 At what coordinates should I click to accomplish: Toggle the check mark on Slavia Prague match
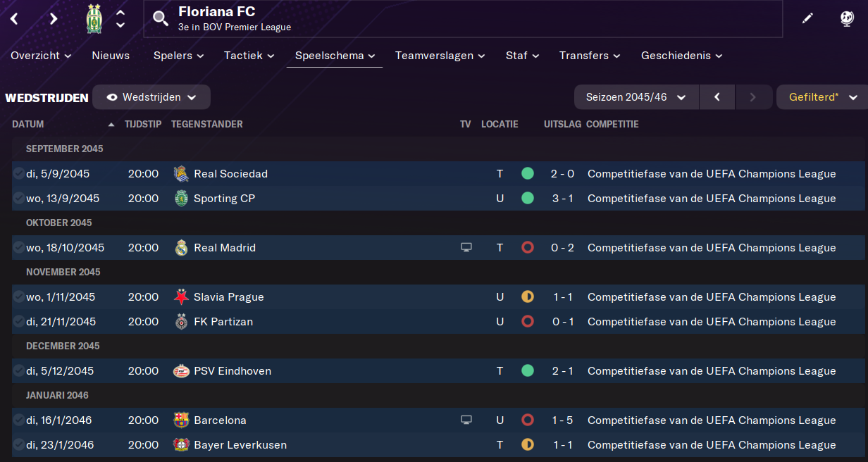coord(18,297)
